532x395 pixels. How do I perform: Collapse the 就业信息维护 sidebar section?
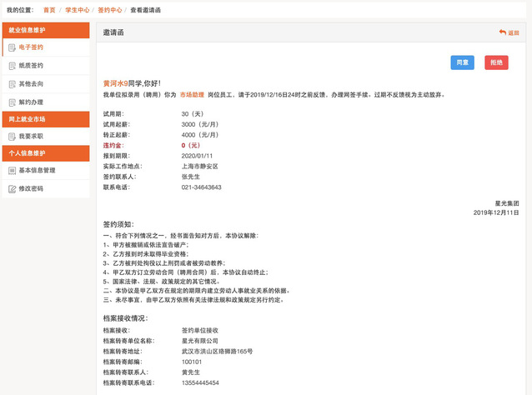pos(44,30)
